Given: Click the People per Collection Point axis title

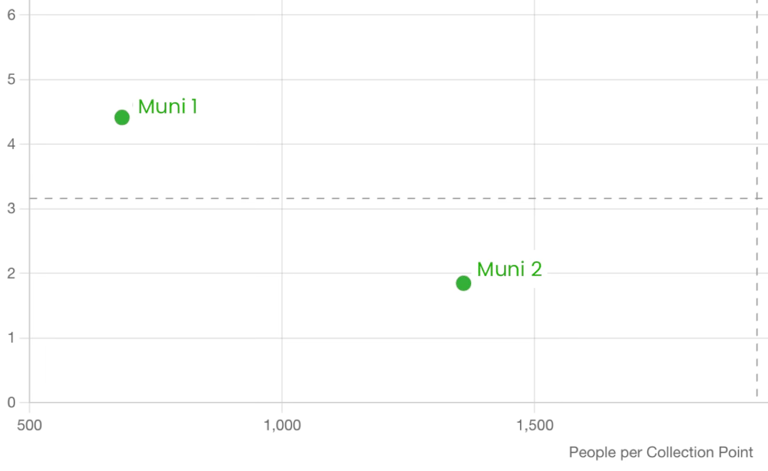Looking at the screenshot, I should (x=661, y=452).
